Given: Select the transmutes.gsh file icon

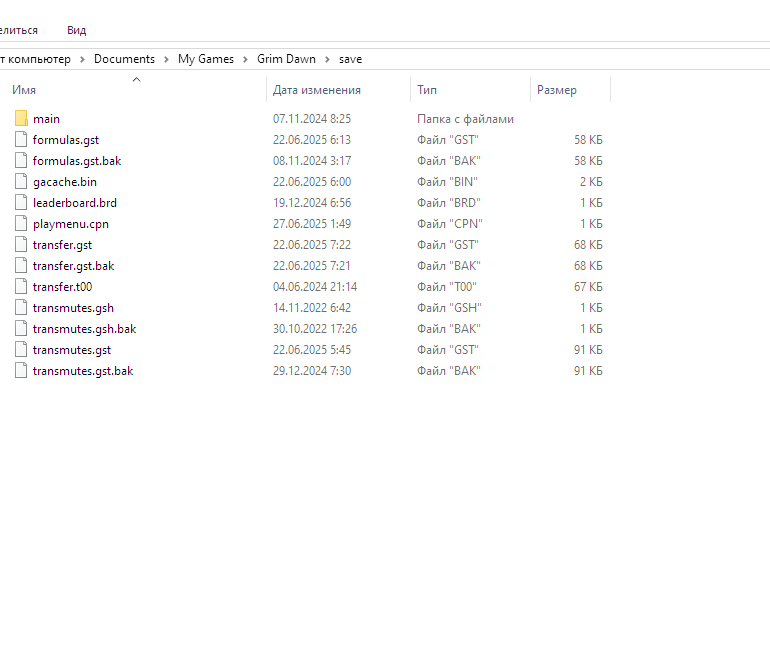Looking at the screenshot, I should coord(21,307).
